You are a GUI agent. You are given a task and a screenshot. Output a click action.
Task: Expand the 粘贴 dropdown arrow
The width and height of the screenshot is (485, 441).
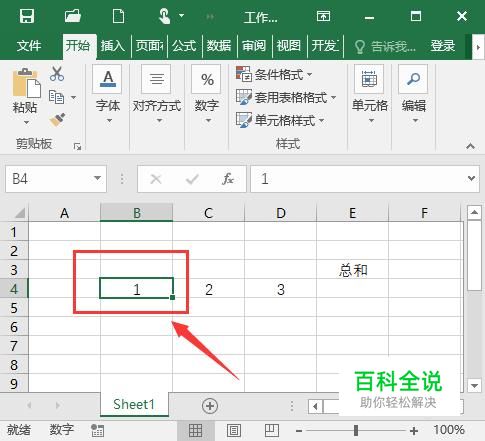tap(26, 122)
